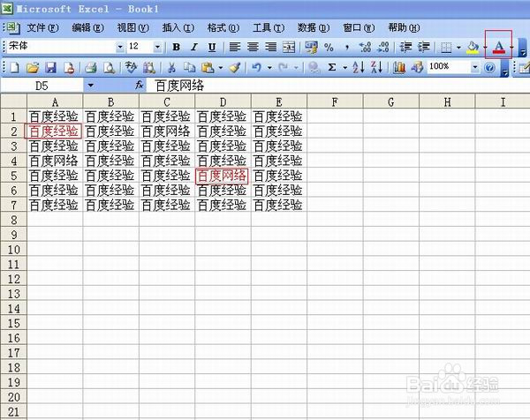Save the workbook using the floppy disk icon
The width and height of the screenshot is (530, 420).
(x=50, y=68)
